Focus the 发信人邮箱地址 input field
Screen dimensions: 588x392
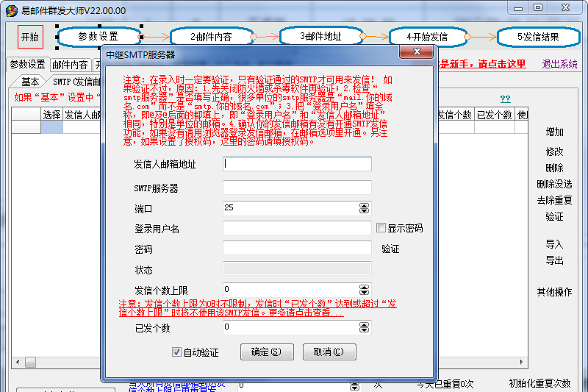tap(297, 164)
